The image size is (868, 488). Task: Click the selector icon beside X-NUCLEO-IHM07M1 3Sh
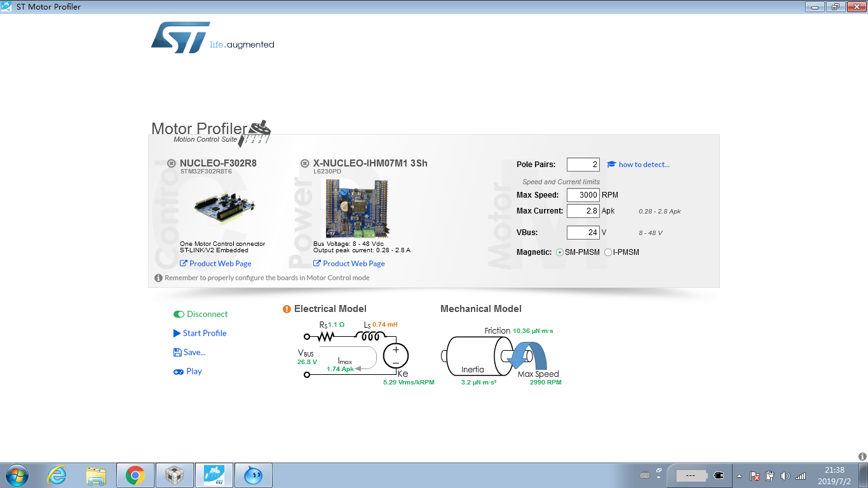point(305,163)
